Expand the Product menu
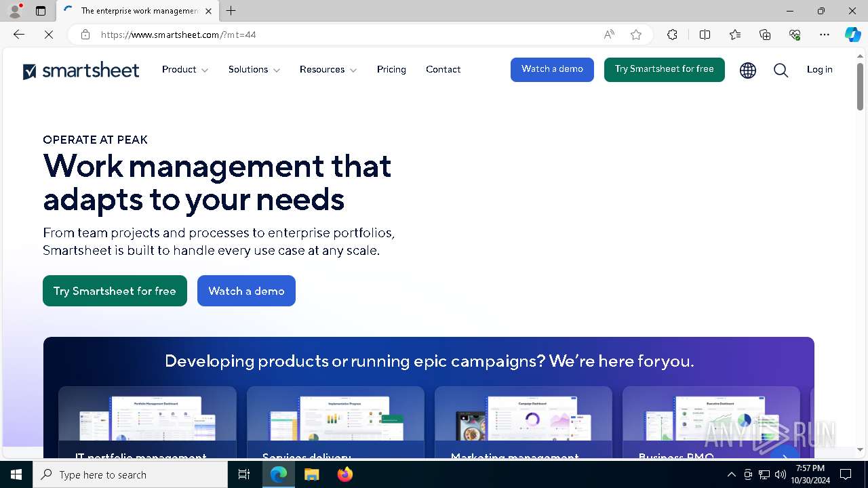868x488 pixels. tap(185, 70)
